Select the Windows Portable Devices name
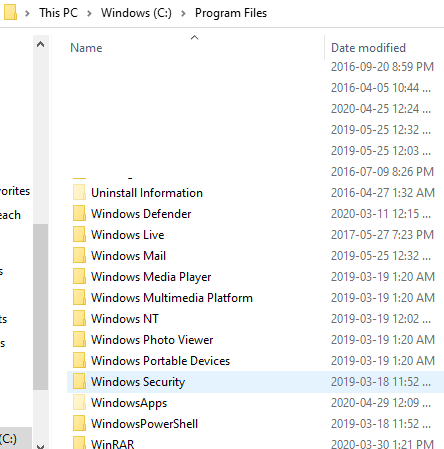 (160, 361)
